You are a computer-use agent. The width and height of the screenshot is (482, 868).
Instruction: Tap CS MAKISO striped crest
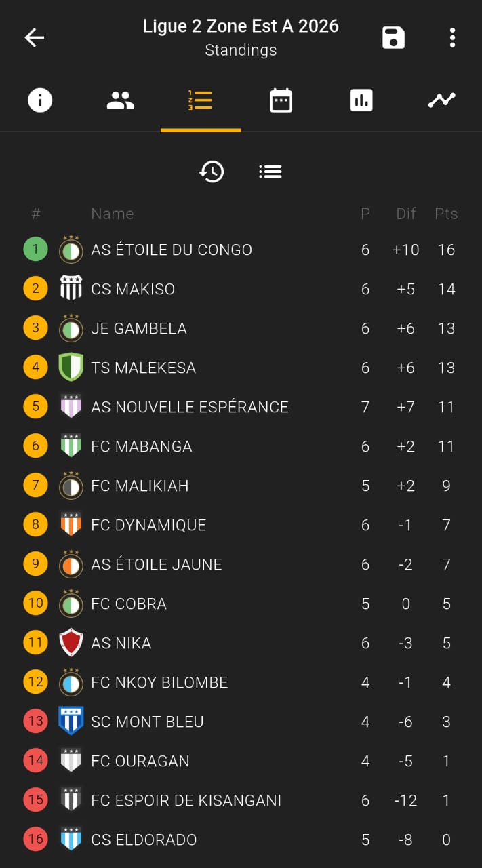pyautogui.click(x=71, y=289)
